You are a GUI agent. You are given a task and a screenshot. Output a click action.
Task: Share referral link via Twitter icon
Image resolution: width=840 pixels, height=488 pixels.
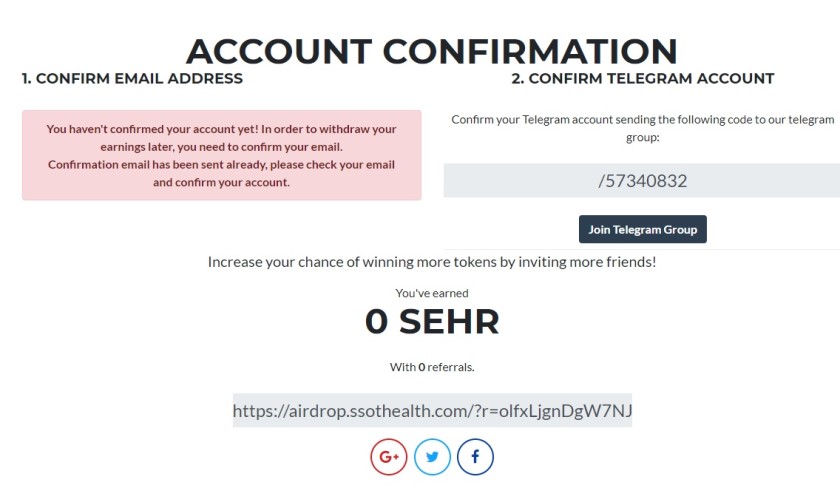click(432, 457)
